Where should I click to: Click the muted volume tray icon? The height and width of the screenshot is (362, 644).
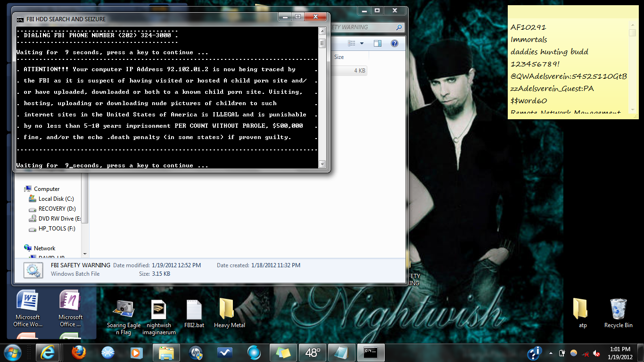597,353
